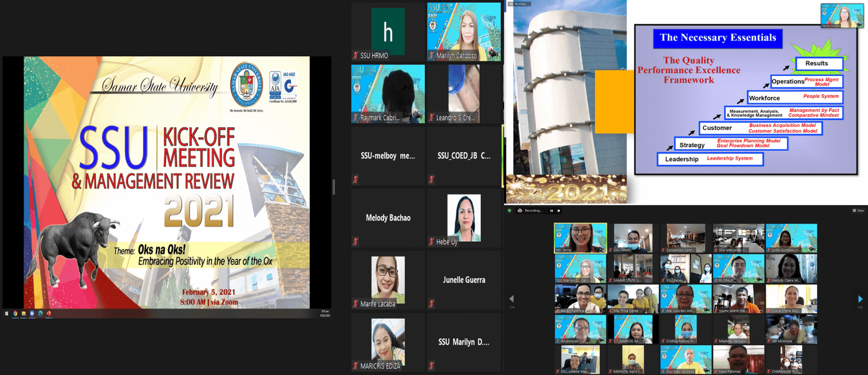Select SSU Alex Cardoso gallery video
868x375 pixels.
coord(686,359)
